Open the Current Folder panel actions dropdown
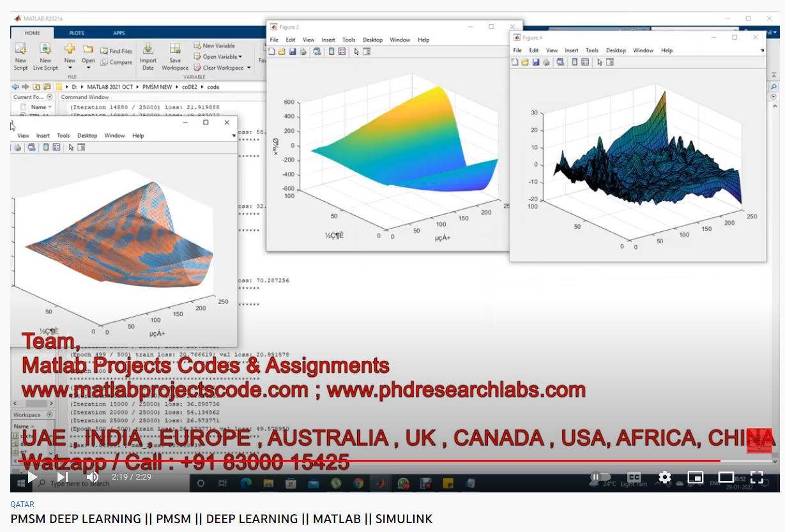The image size is (785, 532). point(49,97)
